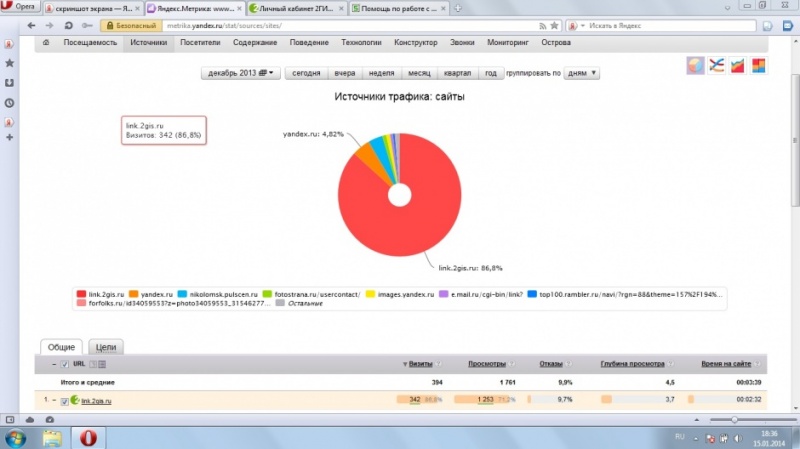
Task: Switch to the Цели tab
Action: [x=106, y=347]
